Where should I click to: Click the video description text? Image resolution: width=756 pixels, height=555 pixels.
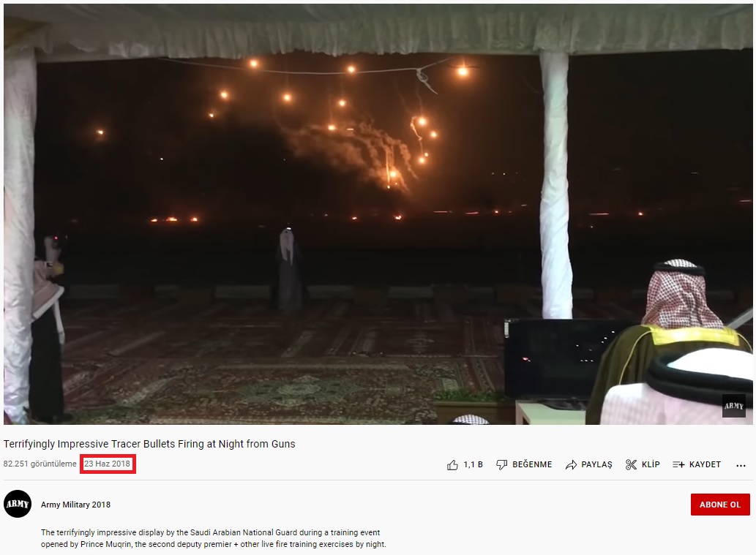coord(214,538)
